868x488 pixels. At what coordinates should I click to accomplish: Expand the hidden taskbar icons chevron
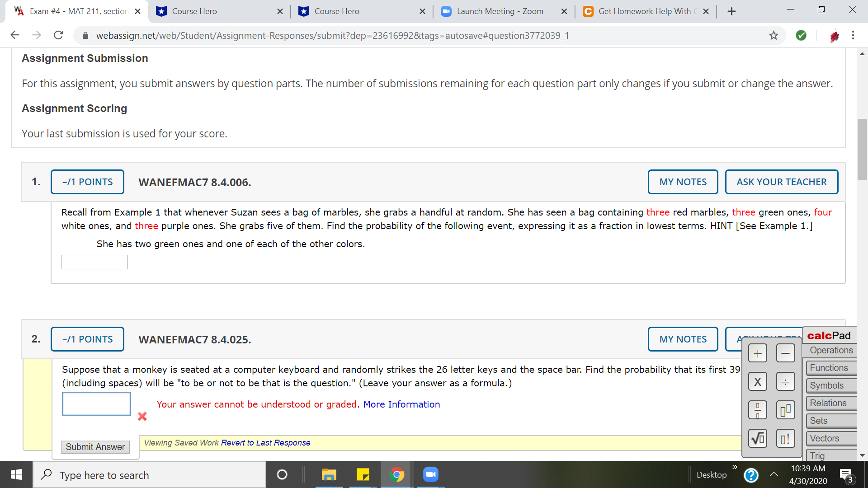coord(774,474)
